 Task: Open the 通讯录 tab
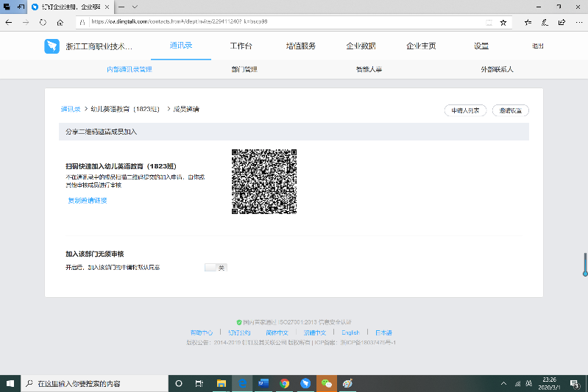(181, 46)
